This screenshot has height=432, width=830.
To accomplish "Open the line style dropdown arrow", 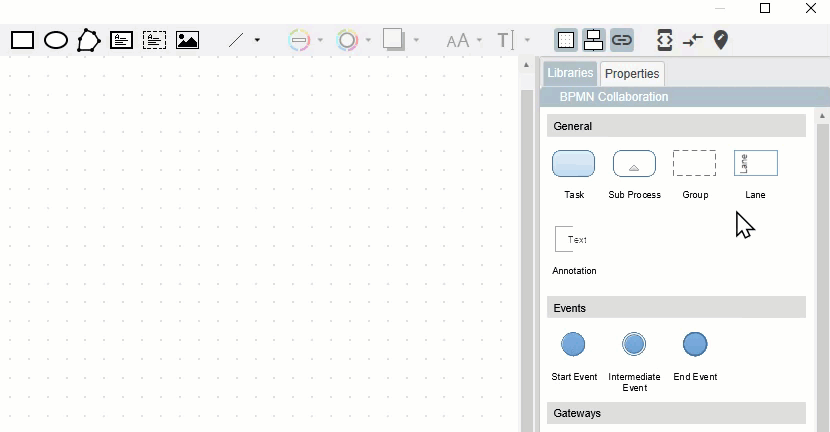I will point(257,40).
